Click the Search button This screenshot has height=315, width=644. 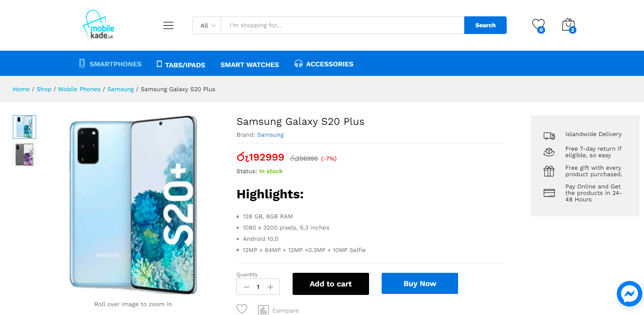pos(485,25)
